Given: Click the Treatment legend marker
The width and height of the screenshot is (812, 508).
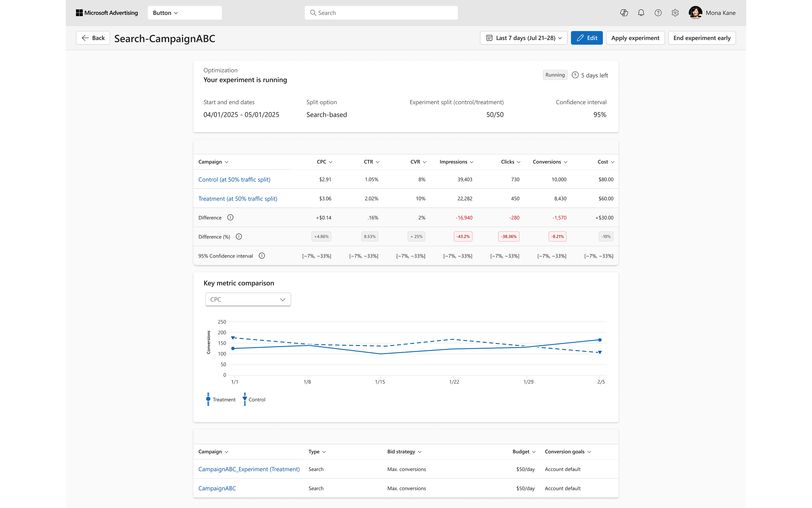Looking at the screenshot, I should 208,399.
